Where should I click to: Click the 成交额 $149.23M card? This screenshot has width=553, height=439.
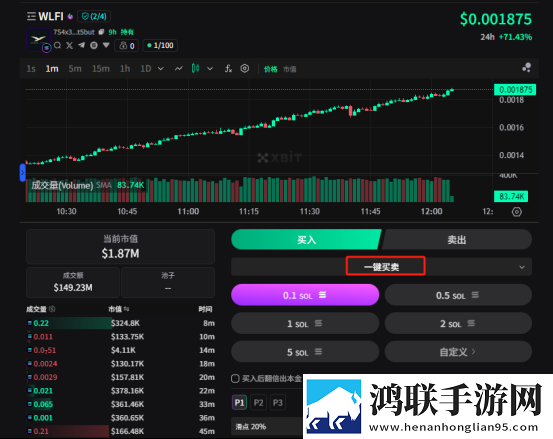pos(73,282)
